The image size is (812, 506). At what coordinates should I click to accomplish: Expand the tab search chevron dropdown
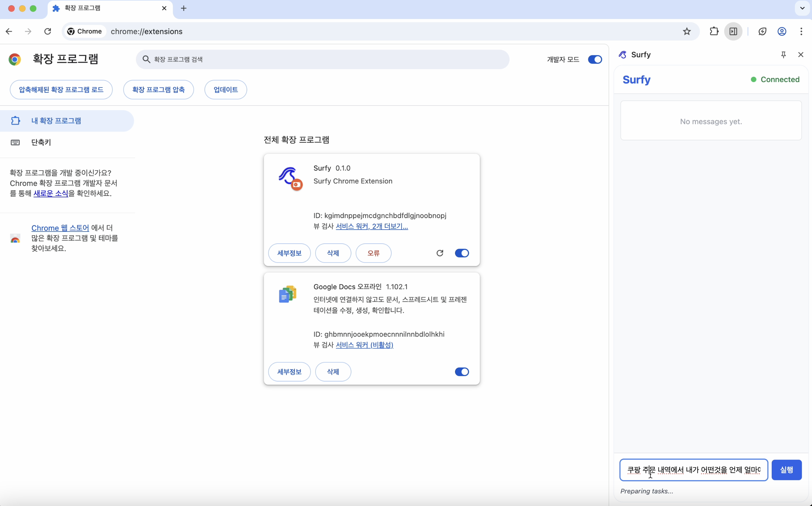(x=802, y=8)
